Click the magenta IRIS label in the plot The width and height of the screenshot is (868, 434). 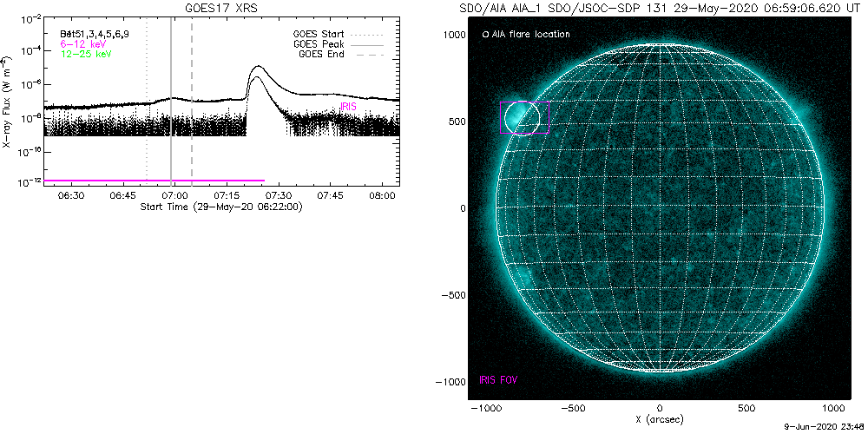347,106
